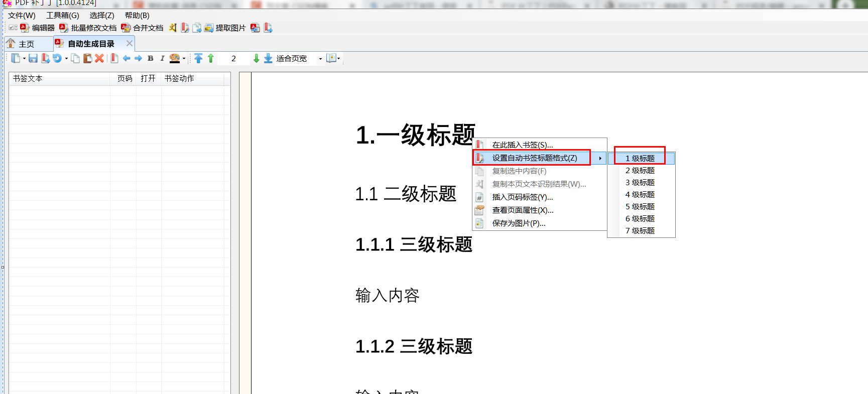Click the yellow 文 text recognition icon
868x394 pixels.
click(173, 28)
